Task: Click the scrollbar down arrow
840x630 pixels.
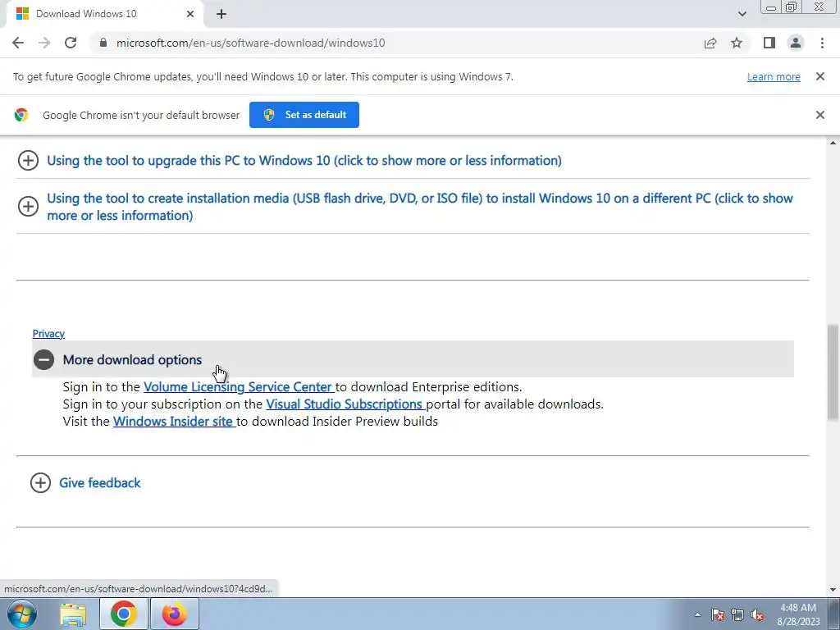Action: pyautogui.click(x=833, y=590)
